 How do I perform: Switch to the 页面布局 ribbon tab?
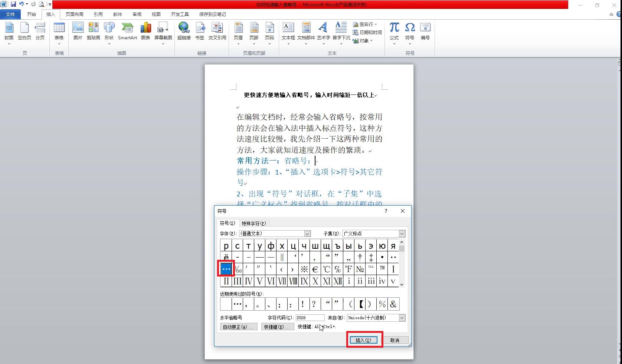(75, 14)
